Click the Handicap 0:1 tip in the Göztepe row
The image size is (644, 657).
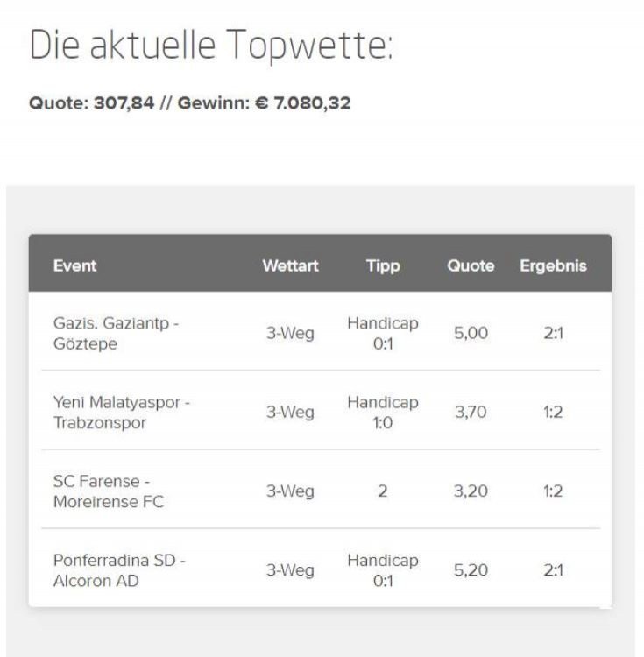tap(383, 333)
